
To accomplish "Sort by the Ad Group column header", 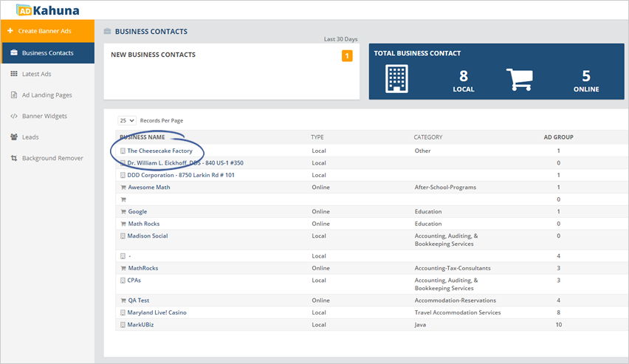I will click(x=558, y=137).
